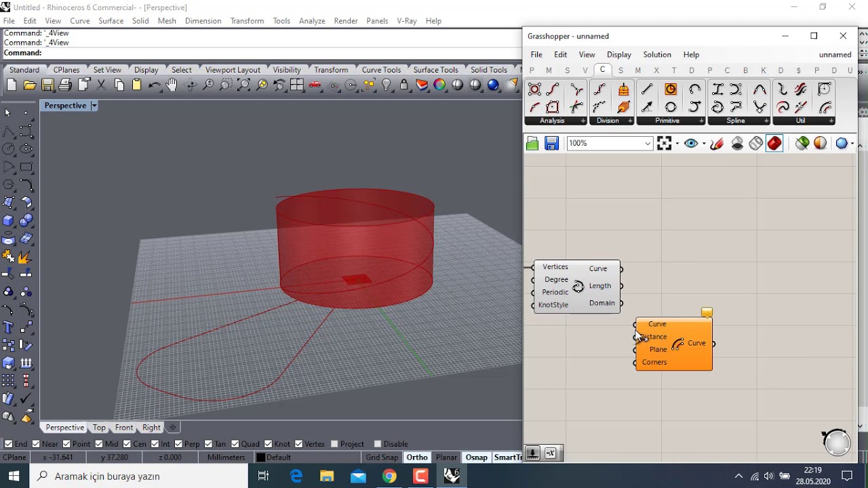
Task: Click the red car Zoom icon
Action: (315, 85)
